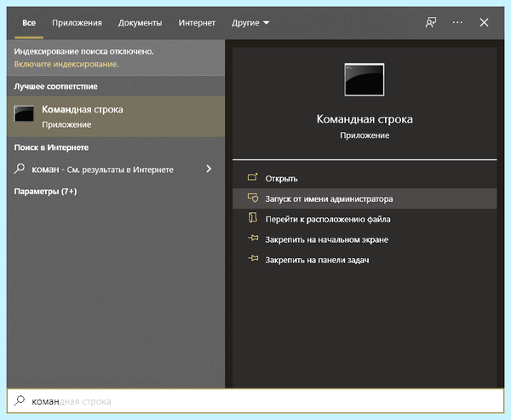Click the small Command Prompt icon in results
The width and height of the screenshot is (511, 420).
point(24,113)
